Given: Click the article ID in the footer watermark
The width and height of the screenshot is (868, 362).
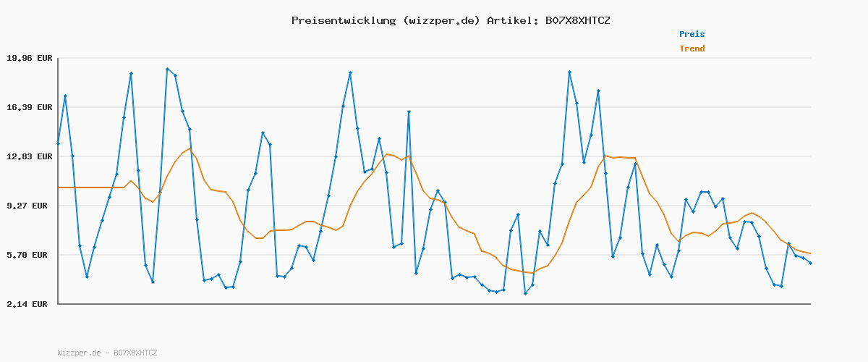Looking at the screenshot, I should coord(133,353).
